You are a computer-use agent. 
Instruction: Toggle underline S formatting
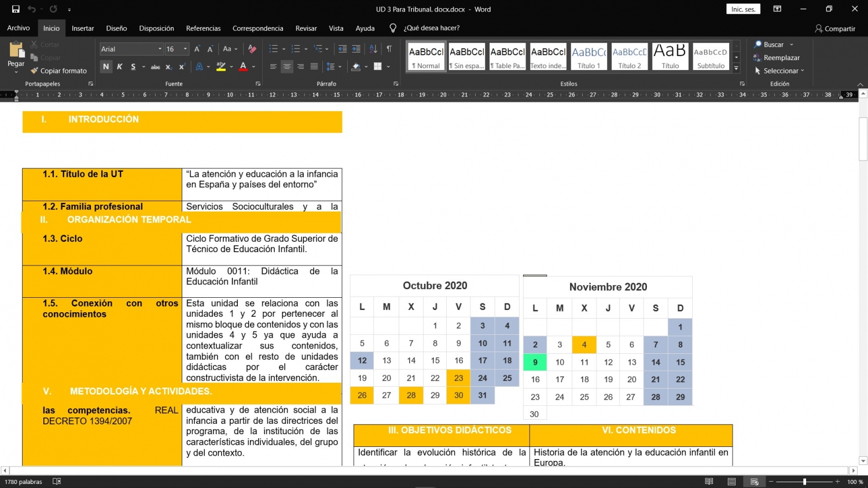133,66
